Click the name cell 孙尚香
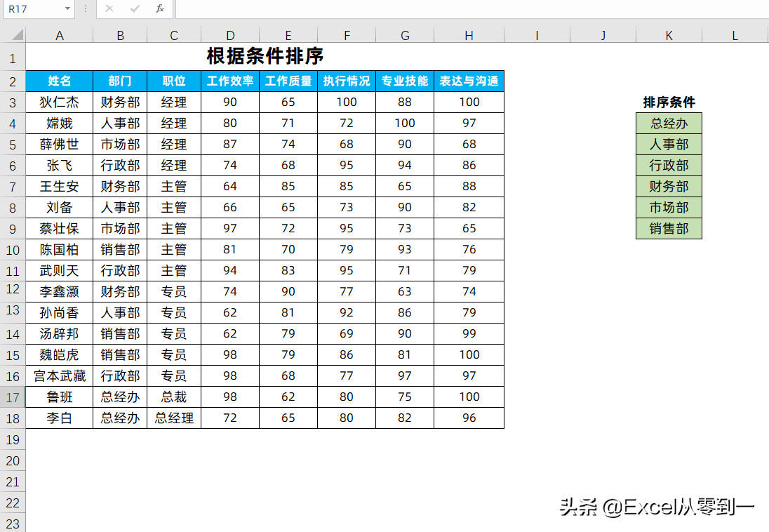 60,313
